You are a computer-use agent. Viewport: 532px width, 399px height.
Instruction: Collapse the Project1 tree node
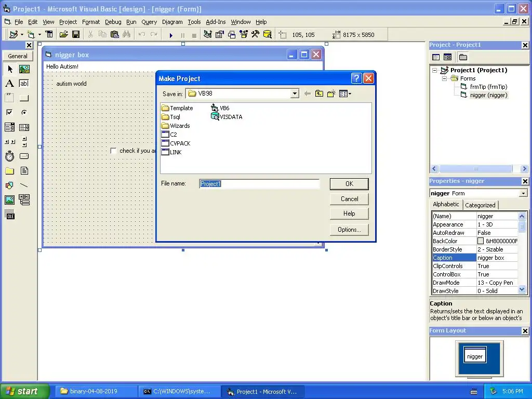[435, 70]
